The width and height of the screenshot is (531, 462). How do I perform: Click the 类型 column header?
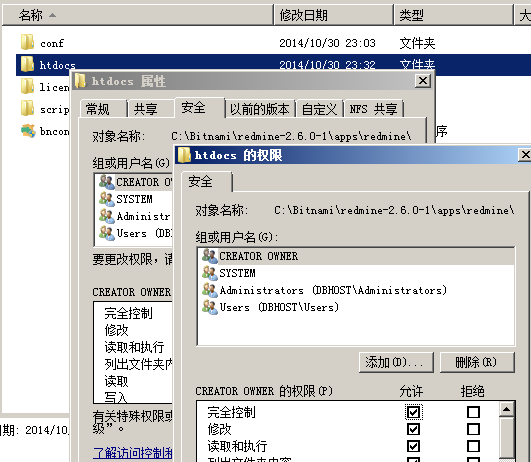[453, 15]
